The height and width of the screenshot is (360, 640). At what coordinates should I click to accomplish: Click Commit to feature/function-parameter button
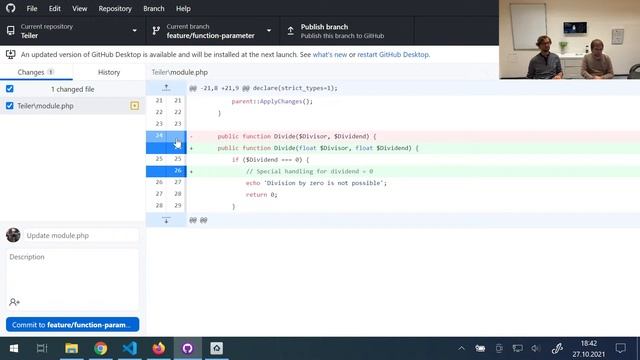coord(73,325)
